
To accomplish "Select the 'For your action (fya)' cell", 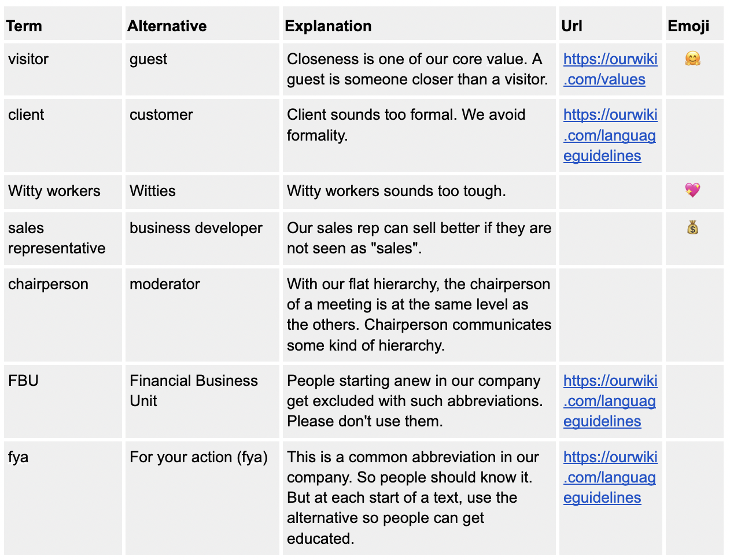I will pos(198,457).
